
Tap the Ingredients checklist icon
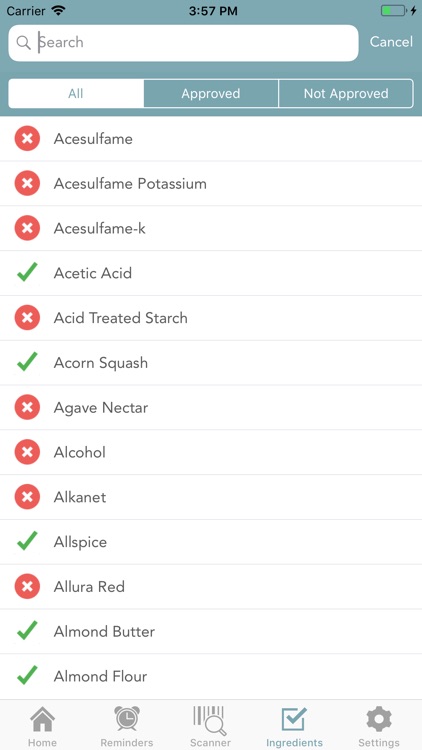click(x=294, y=719)
